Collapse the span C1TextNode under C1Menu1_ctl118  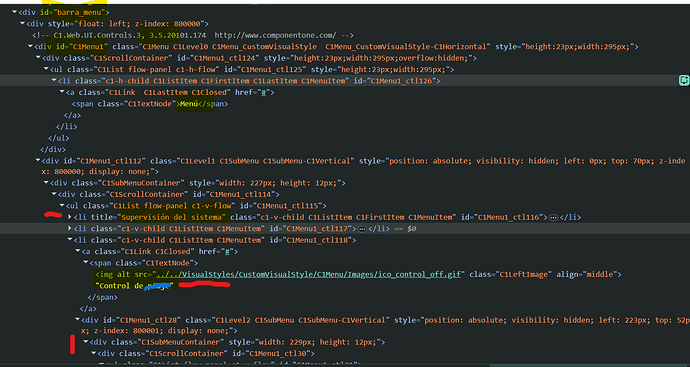click(86, 263)
